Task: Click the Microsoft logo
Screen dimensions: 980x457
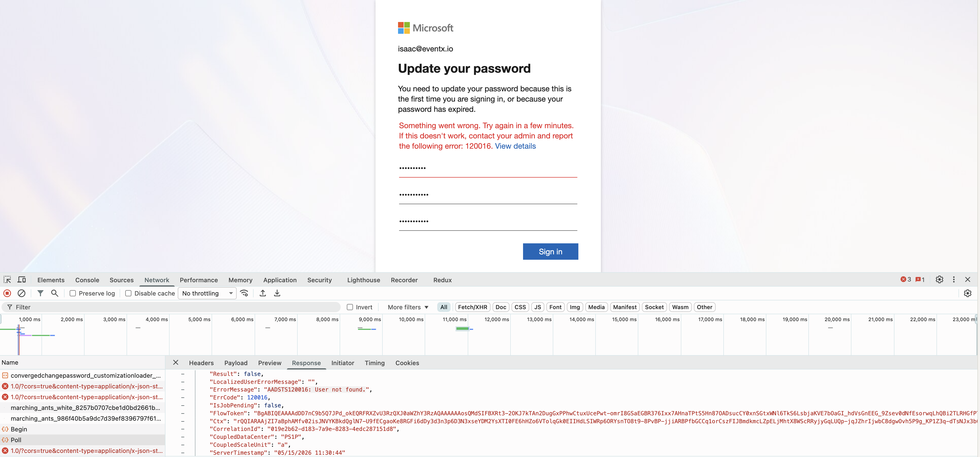Action: coord(426,28)
